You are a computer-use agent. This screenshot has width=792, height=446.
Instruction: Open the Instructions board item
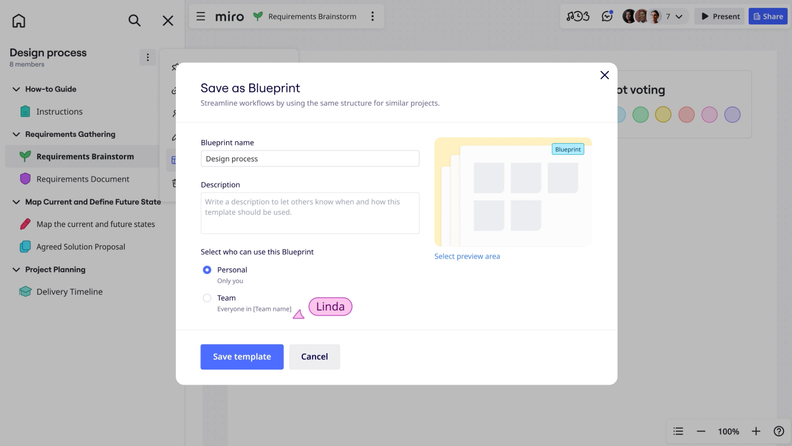pos(59,111)
